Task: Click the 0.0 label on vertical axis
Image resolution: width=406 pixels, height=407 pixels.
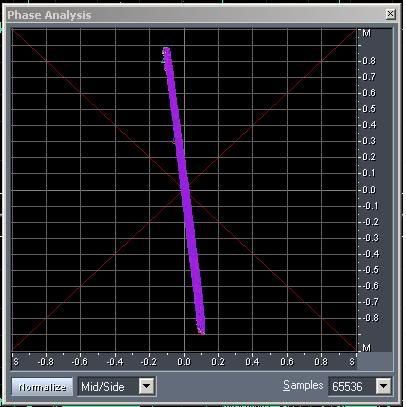Action: pyautogui.click(x=369, y=190)
